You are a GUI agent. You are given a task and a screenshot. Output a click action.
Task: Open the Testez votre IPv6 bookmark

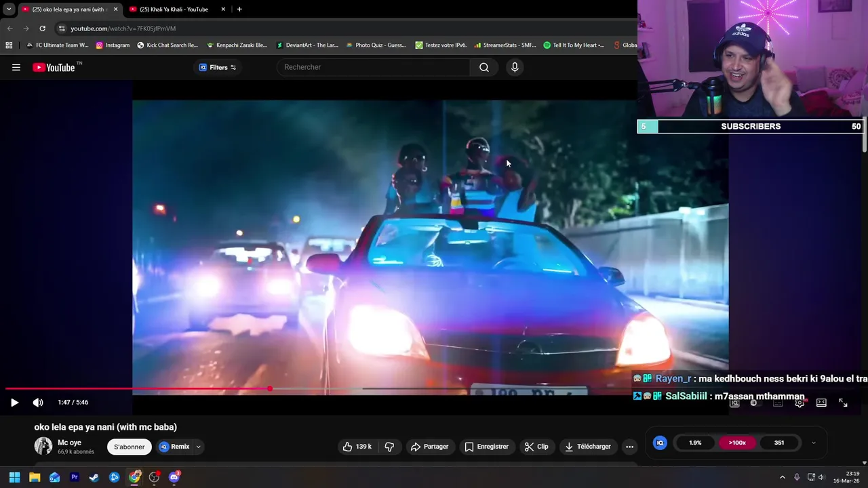click(x=441, y=45)
